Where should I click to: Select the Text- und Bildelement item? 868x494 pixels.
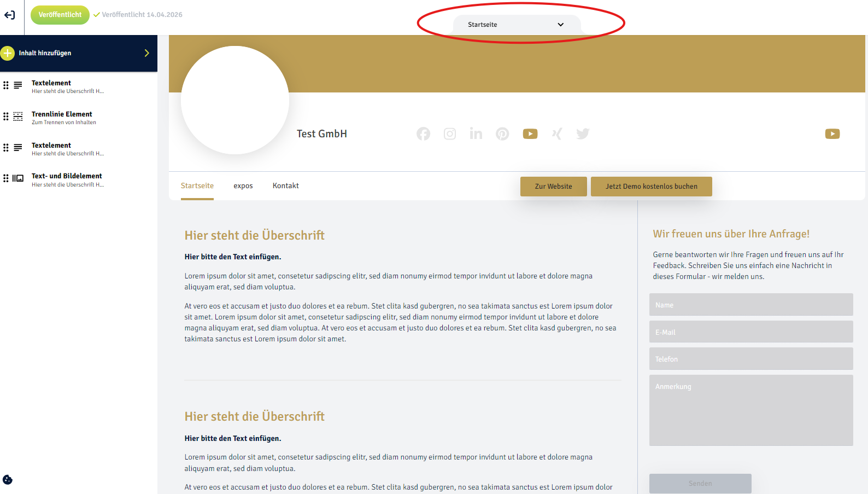79,180
